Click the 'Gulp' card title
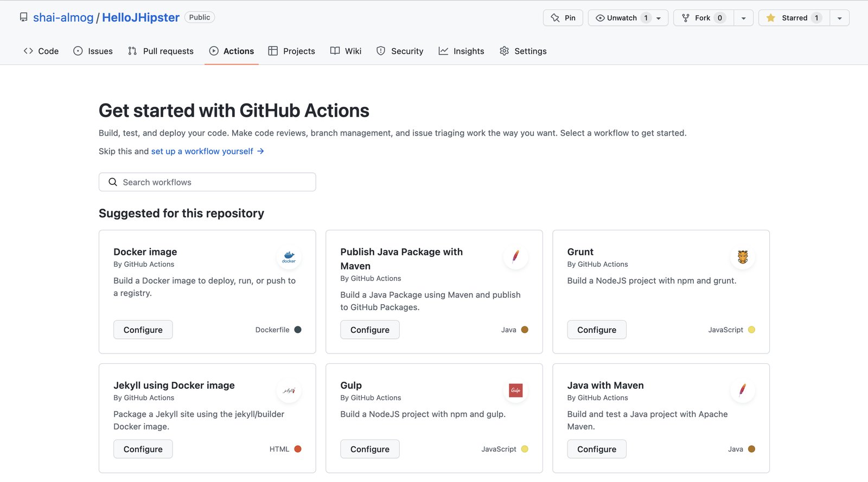This screenshot has width=868, height=482. pyautogui.click(x=351, y=385)
